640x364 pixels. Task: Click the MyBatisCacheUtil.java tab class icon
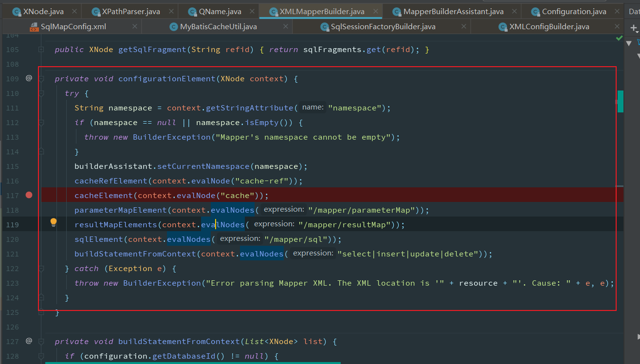click(173, 27)
